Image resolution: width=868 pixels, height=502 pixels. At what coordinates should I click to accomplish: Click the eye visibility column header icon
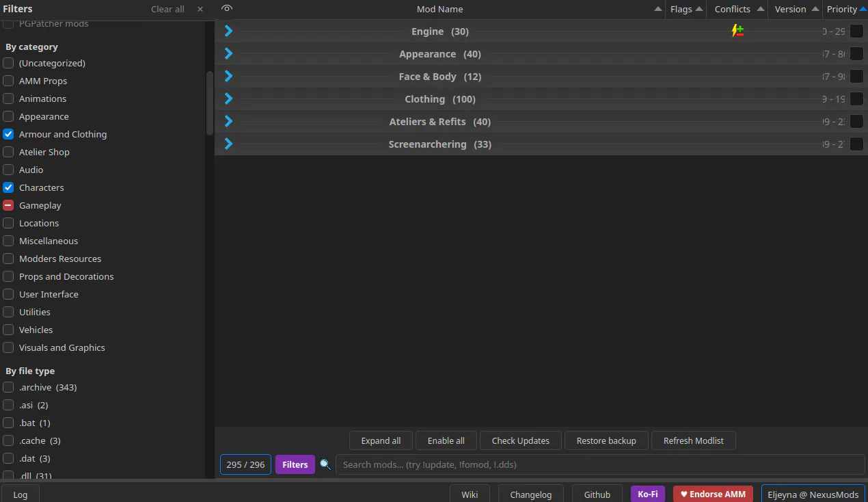click(x=228, y=9)
